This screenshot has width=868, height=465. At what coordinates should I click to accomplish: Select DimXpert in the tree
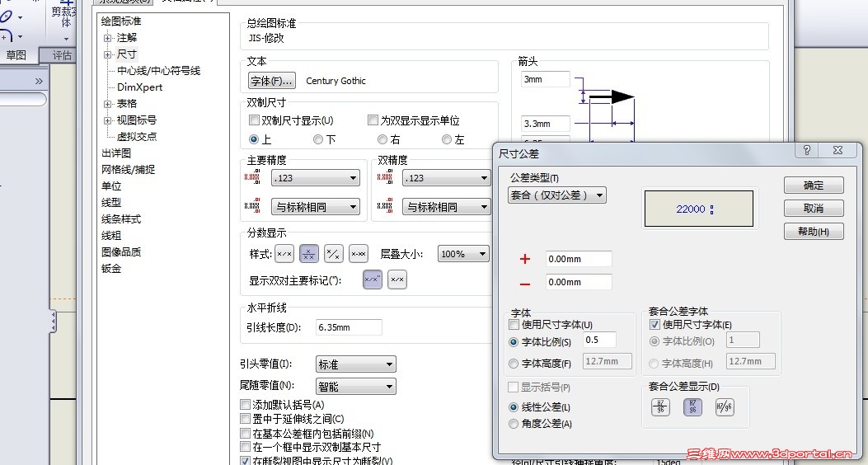point(139,87)
